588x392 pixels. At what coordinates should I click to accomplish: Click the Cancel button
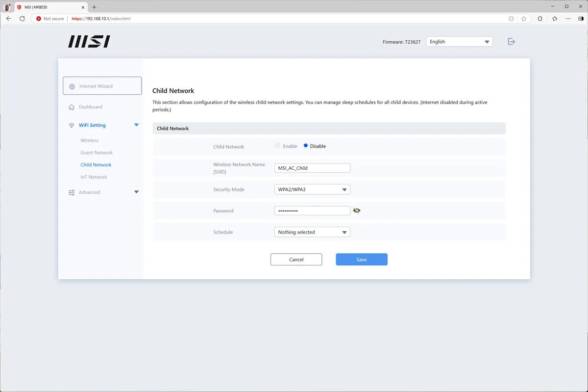coord(296,260)
